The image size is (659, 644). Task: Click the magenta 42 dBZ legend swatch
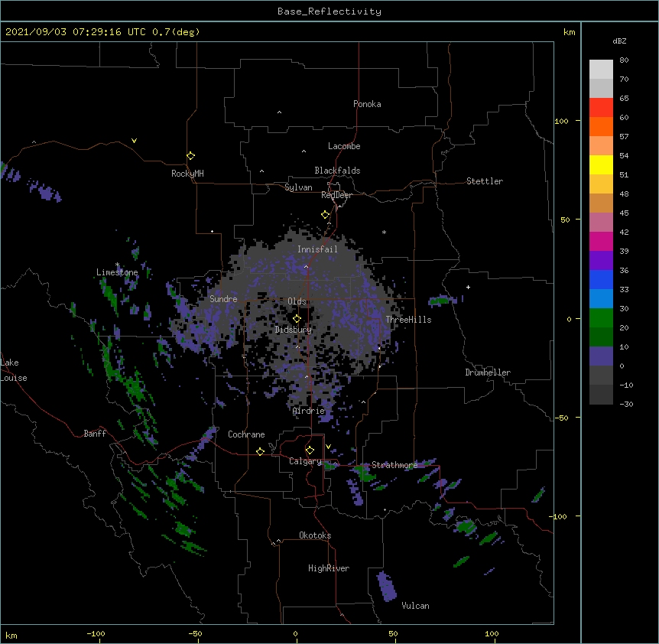pos(601,242)
